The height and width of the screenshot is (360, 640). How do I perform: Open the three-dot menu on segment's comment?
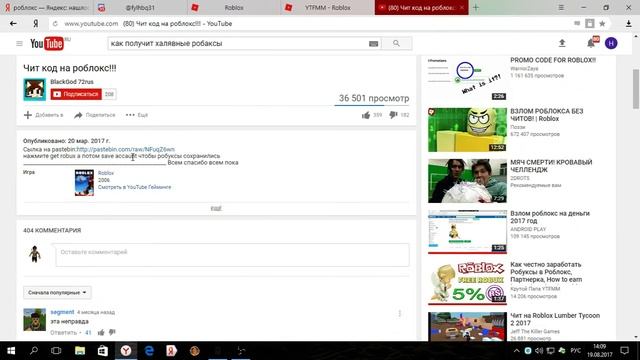pyautogui.click(x=400, y=313)
